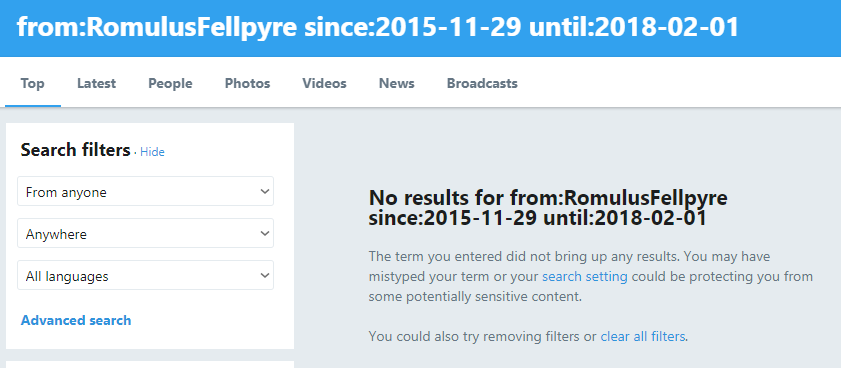This screenshot has height=368, width=841.
Task: Open the 'All languages' dropdown
Action: tap(145, 275)
